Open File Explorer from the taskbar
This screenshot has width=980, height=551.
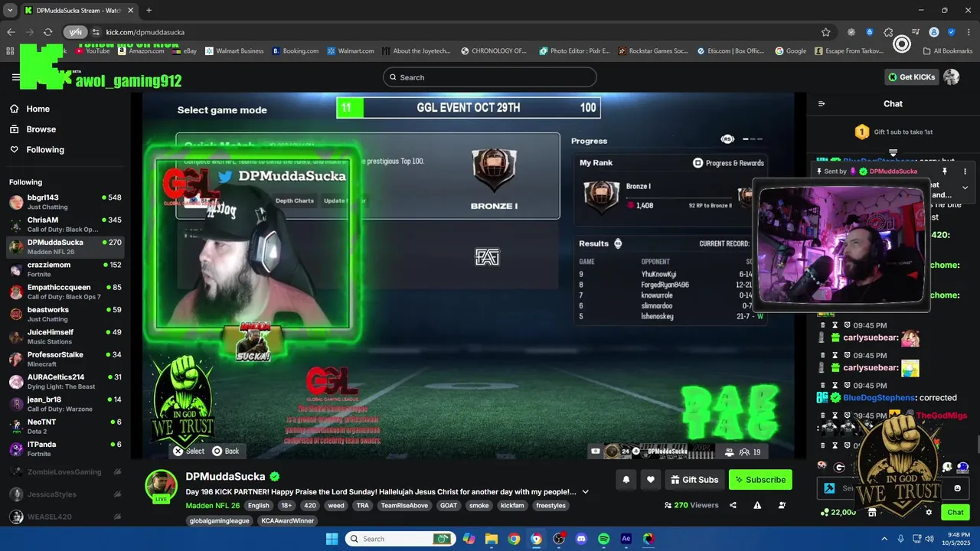[x=492, y=539]
